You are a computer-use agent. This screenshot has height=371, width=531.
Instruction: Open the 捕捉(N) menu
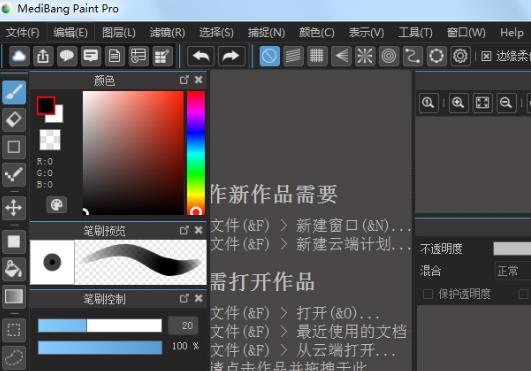(266, 32)
